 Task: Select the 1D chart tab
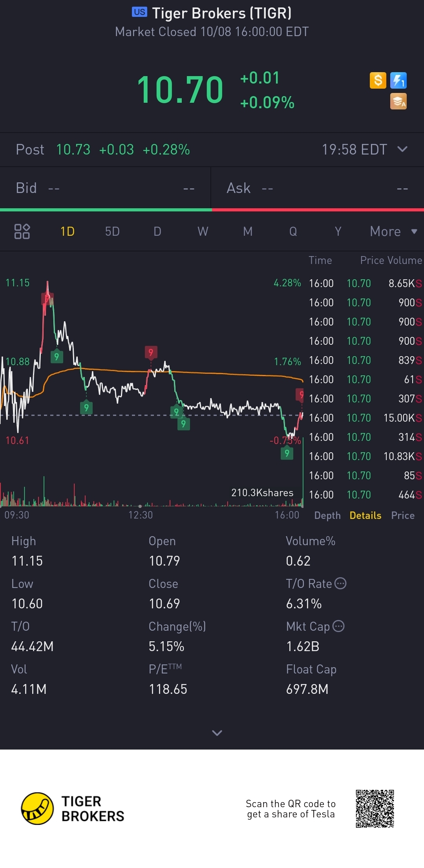coord(68,231)
